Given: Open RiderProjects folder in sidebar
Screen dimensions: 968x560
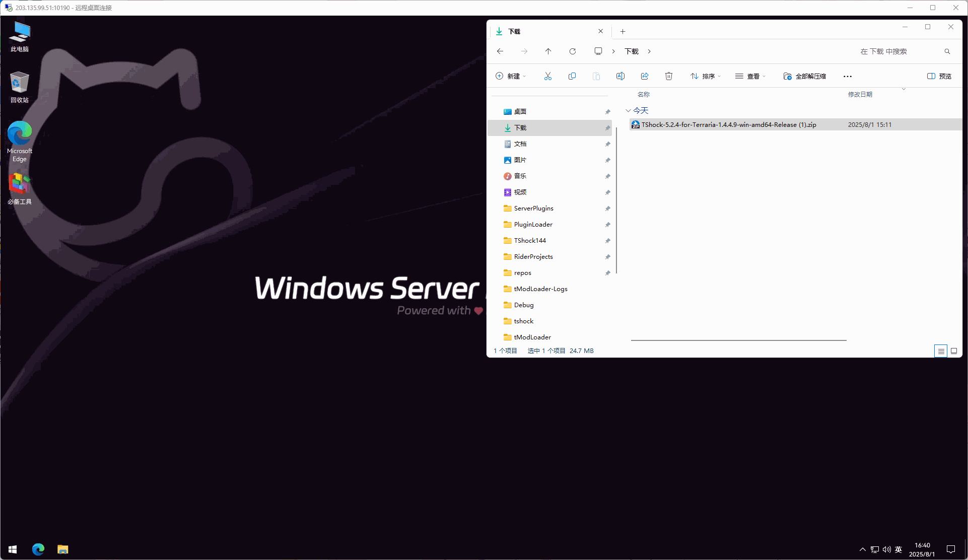Looking at the screenshot, I should [550, 257].
